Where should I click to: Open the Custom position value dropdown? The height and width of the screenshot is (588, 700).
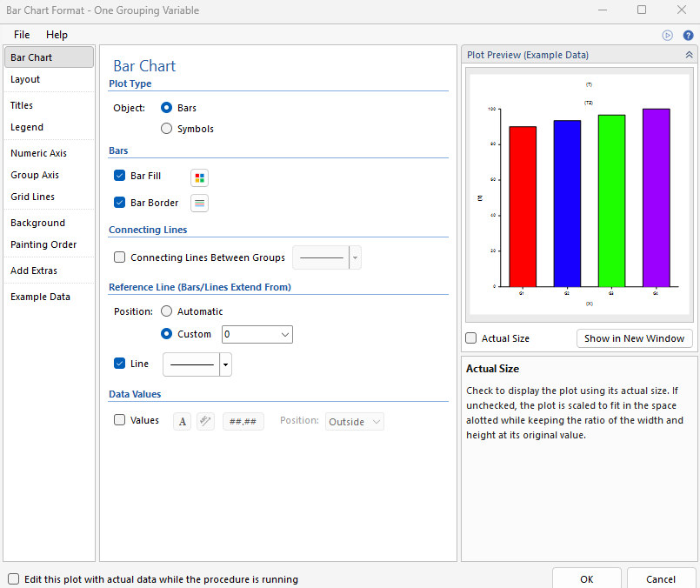click(285, 334)
